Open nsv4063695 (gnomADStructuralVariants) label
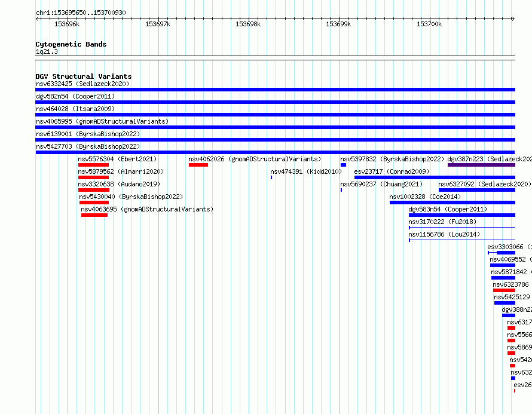 147,209
